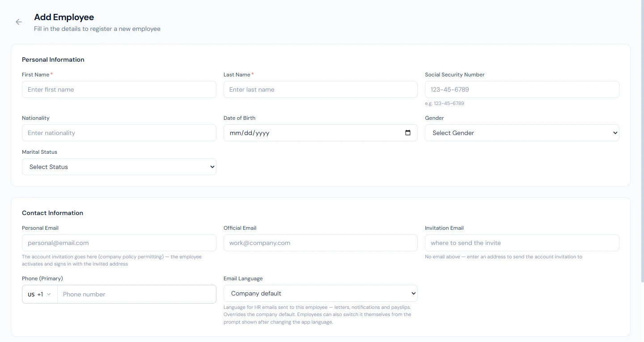Open the Marital Status Select Status dropdown
Screen dimensions: 644x342
point(119,167)
